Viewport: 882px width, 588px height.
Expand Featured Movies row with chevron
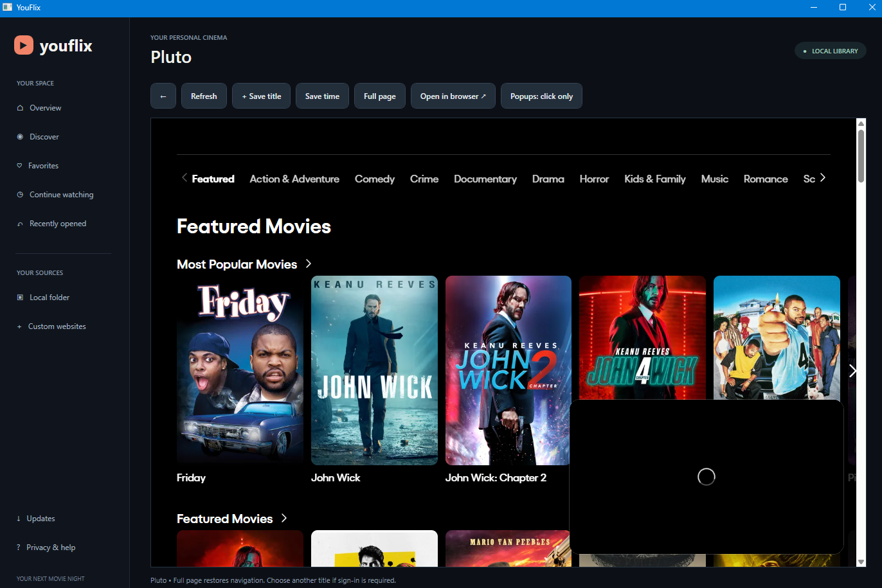point(284,518)
